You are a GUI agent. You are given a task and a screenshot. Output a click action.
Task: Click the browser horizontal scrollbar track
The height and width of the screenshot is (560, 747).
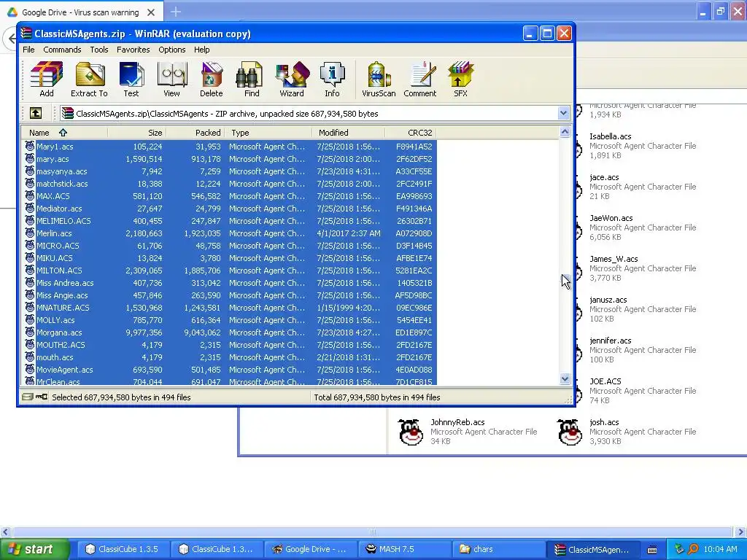coord(373,532)
